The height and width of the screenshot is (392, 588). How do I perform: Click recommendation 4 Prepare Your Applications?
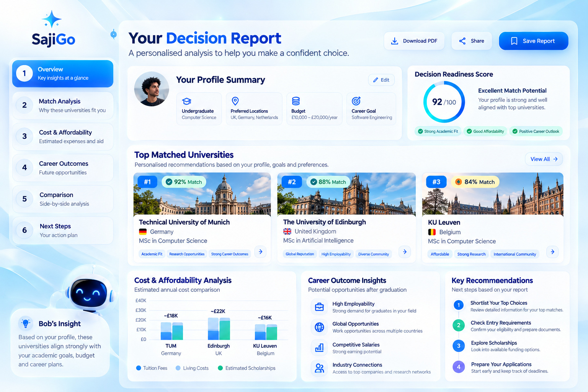pyautogui.click(x=501, y=367)
